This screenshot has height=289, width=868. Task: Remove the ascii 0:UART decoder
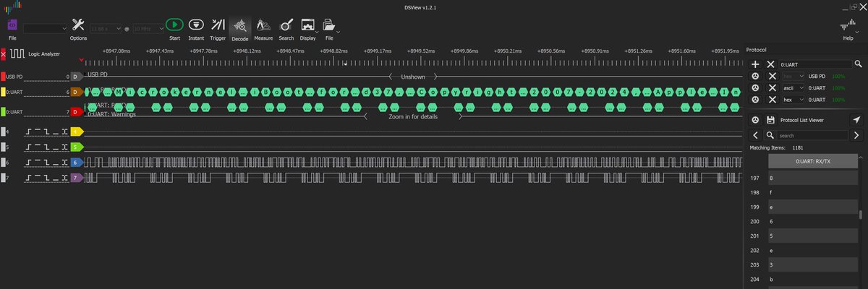point(772,87)
